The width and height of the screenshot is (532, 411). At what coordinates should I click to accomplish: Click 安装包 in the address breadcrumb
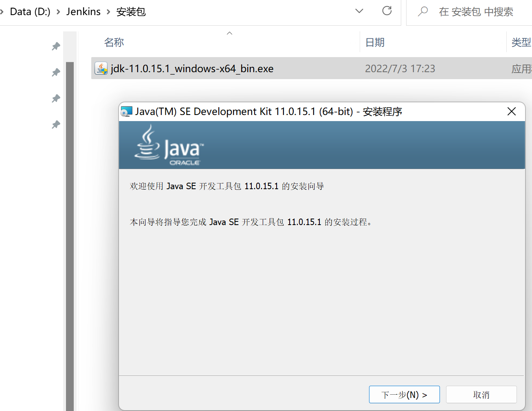[131, 11]
